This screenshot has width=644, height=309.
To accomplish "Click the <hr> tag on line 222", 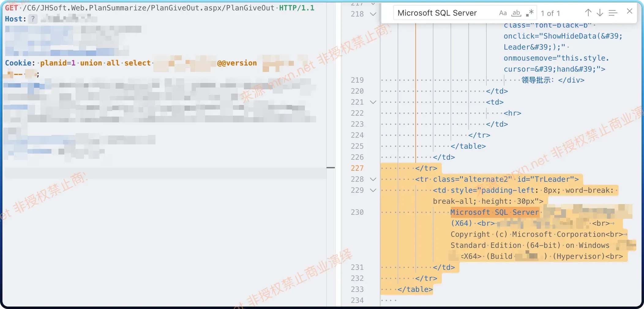I will pos(512,113).
